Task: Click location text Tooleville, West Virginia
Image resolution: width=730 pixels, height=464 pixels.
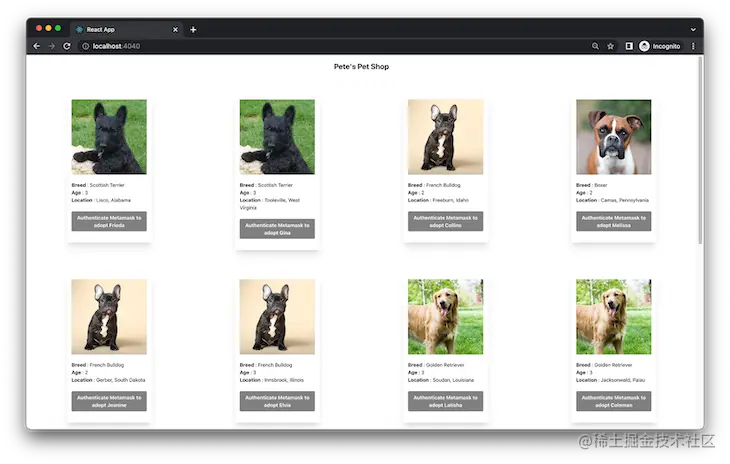Action: click(x=270, y=204)
